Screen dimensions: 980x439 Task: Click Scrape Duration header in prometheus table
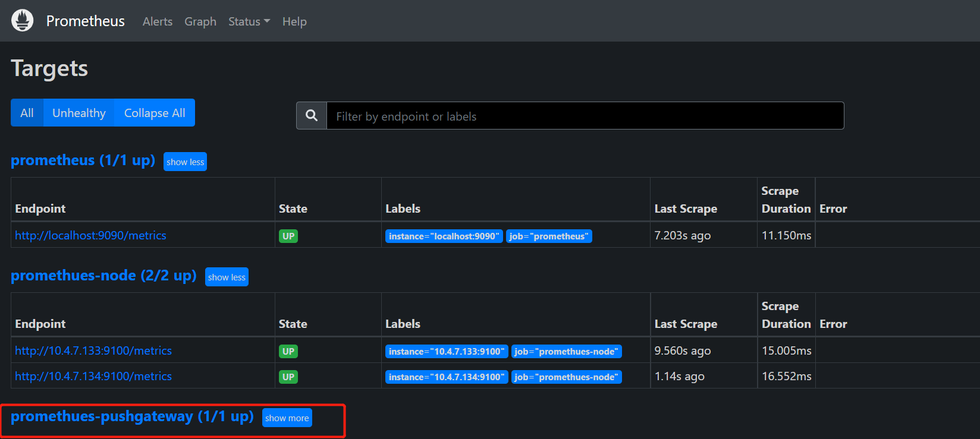coord(786,200)
